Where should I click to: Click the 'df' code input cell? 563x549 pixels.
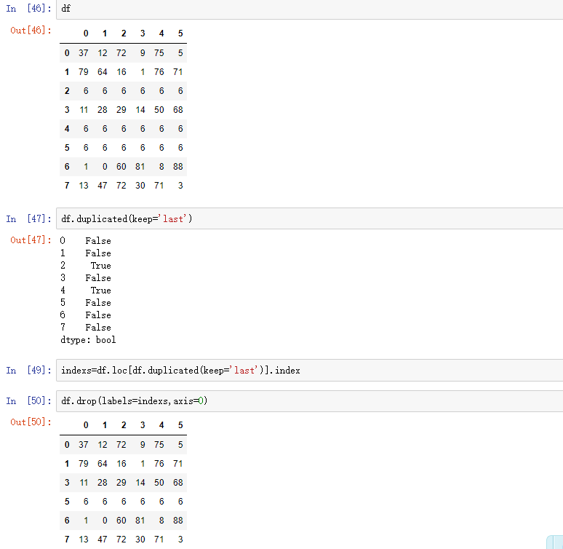pos(310,9)
